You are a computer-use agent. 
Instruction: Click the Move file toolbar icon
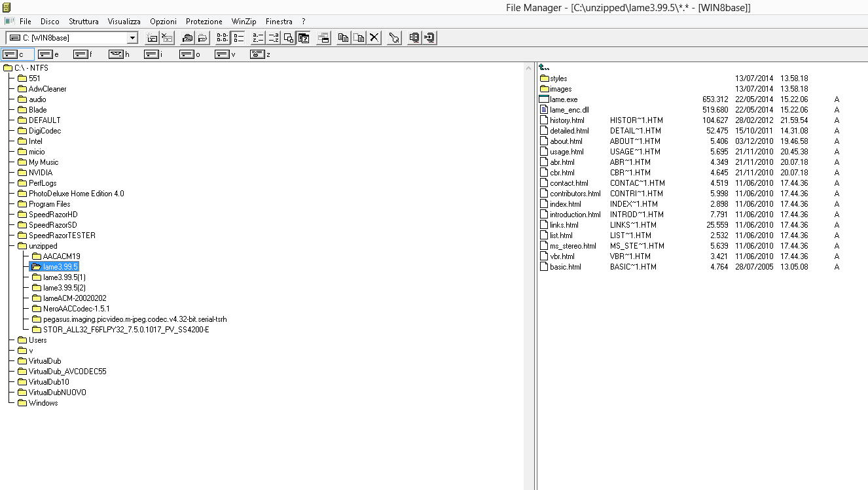(x=359, y=38)
